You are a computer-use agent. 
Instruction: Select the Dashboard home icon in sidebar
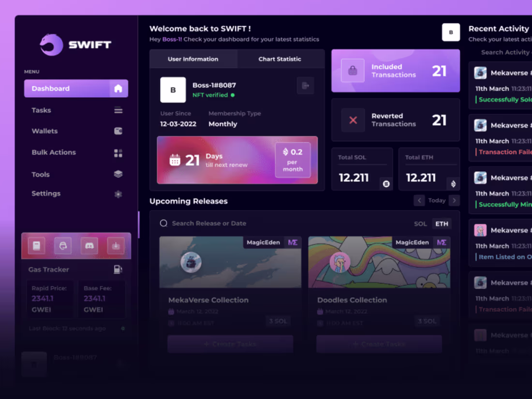pyautogui.click(x=118, y=89)
